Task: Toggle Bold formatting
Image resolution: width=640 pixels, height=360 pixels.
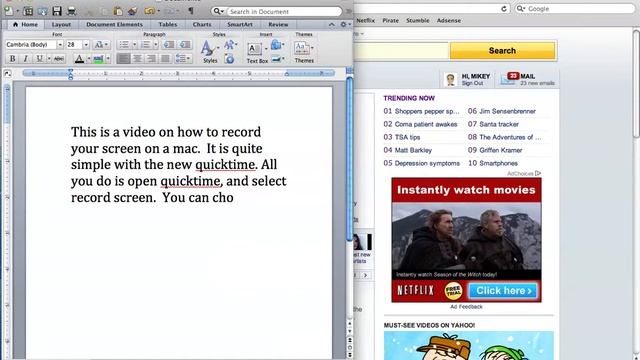Action: click(13, 59)
